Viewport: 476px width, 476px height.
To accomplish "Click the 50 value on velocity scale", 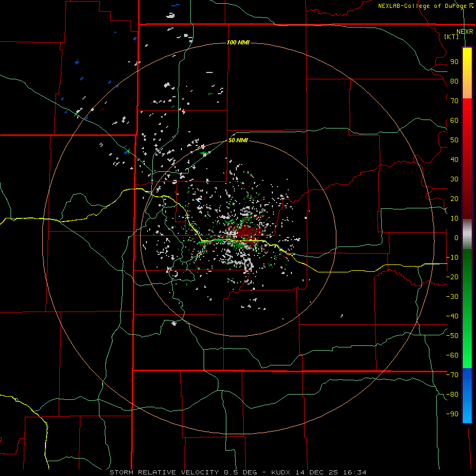I will tap(454, 140).
